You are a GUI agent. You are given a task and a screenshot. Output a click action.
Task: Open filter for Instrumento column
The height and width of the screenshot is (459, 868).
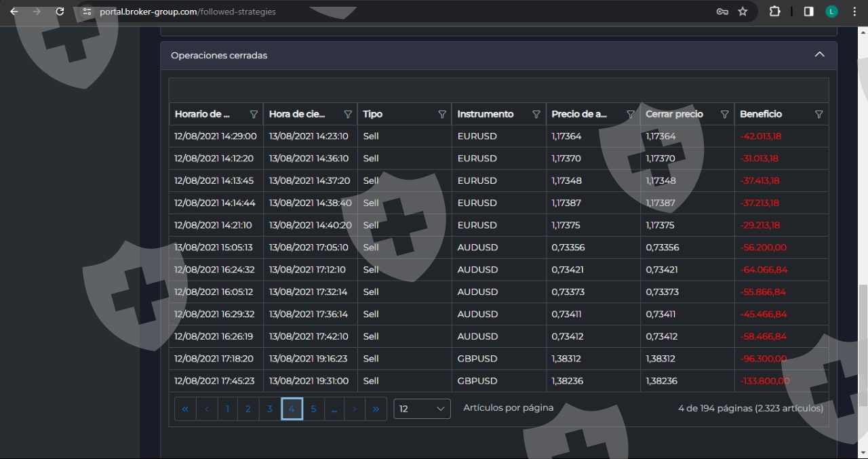[x=536, y=115]
